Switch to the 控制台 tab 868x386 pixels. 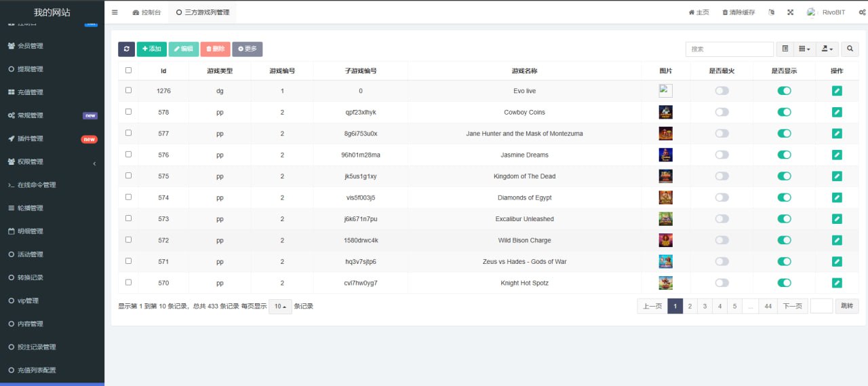tap(146, 12)
